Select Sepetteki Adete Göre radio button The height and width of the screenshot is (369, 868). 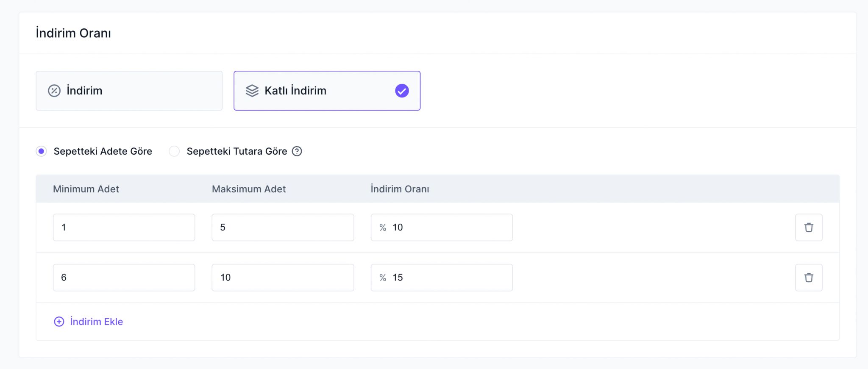pyautogui.click(x=42, y=151)
